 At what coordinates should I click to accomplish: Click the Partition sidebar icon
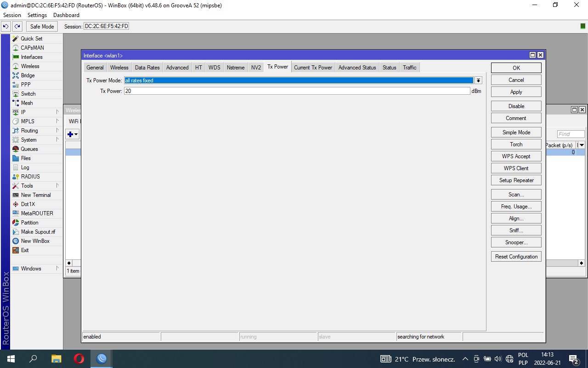click(16, 223)
